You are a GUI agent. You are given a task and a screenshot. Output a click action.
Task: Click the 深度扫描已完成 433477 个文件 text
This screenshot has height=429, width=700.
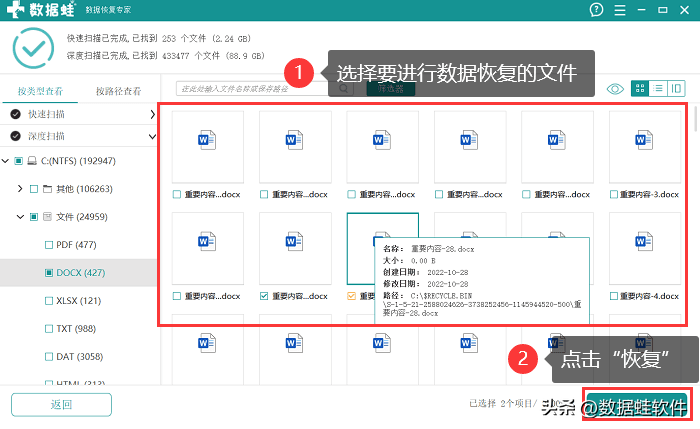click(x=166, y=56)
